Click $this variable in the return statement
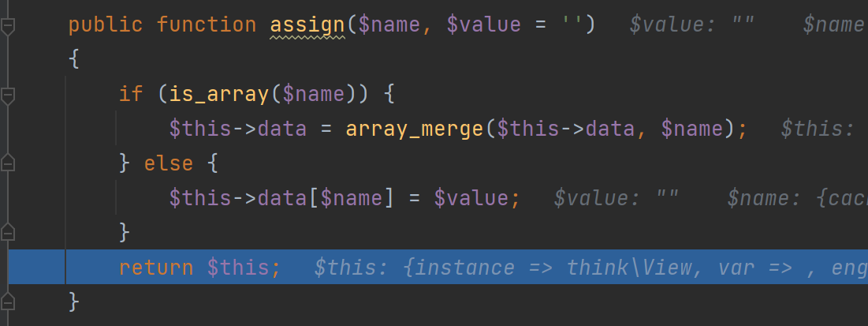This screenshot has width=868, height=326. 243,268
